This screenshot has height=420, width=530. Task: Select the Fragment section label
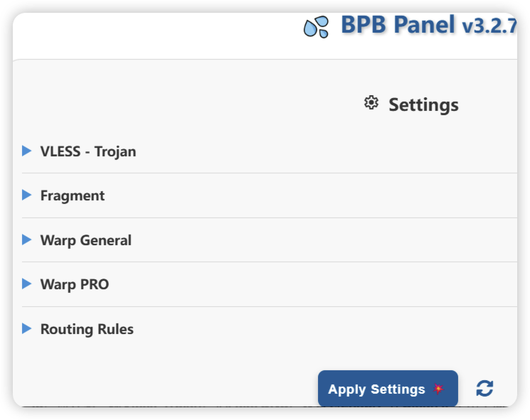coord(73,196)
